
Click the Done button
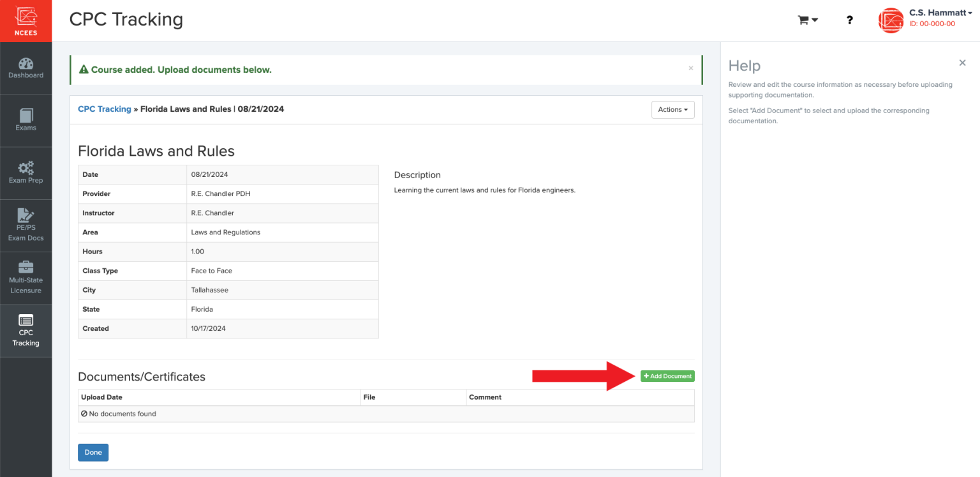click(x=93, y=452)
